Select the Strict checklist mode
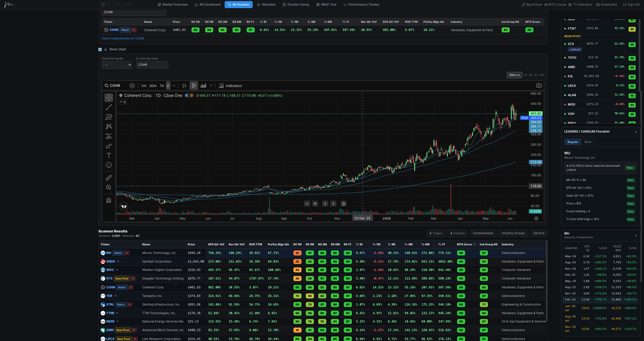 tap(588, 142)
